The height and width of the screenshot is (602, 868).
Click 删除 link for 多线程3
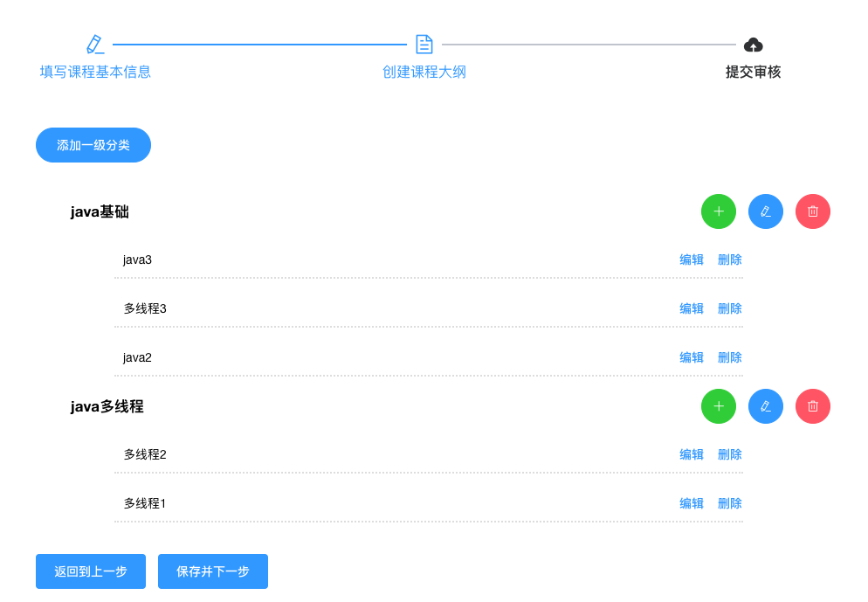click(729, 308)
